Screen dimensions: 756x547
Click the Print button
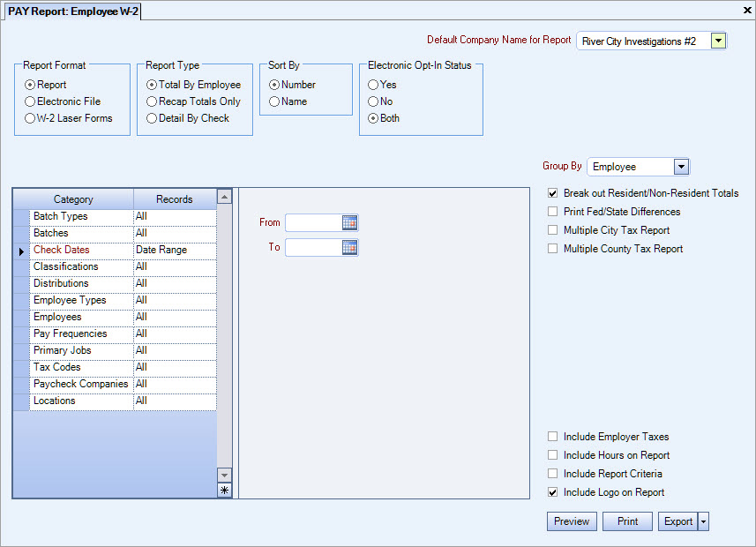[x=627, y=521]
